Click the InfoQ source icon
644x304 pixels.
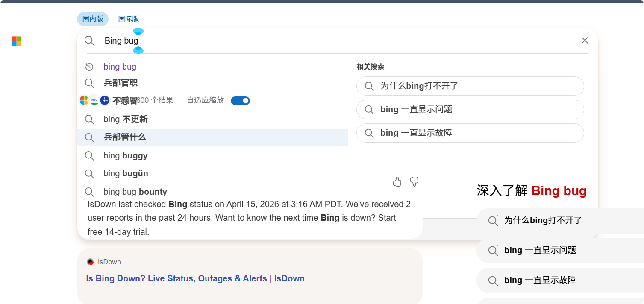[94, 100]
